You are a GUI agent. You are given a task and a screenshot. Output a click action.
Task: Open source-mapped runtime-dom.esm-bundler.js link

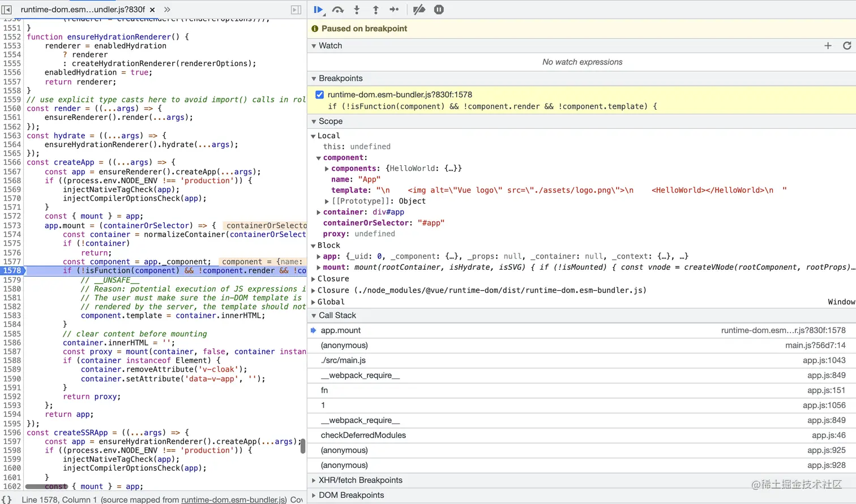click(234, 500)
